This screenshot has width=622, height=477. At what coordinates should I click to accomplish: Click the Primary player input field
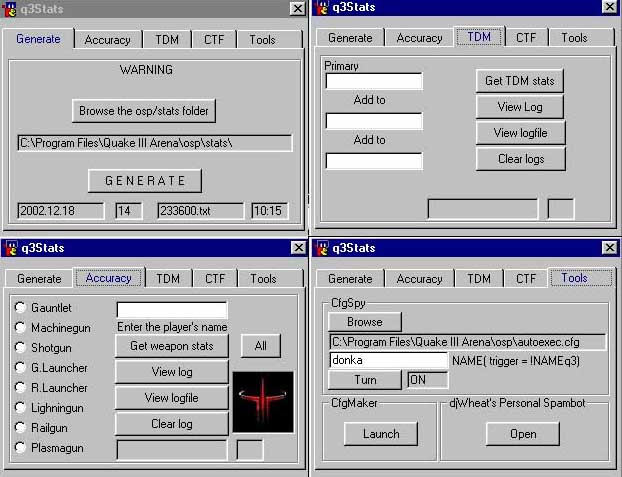[x=374, y=81]
